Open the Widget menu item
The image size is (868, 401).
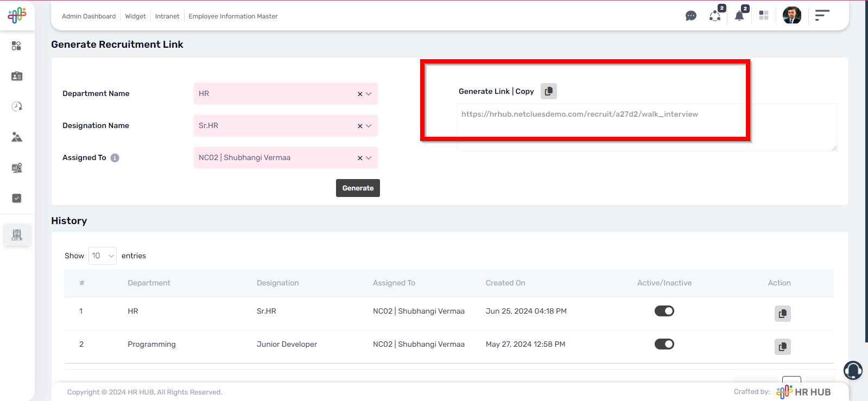pyautogui.click(x=135, y=16)
